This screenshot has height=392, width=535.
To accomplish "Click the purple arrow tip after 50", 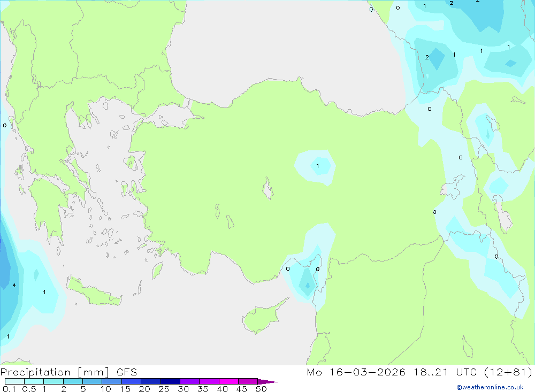I will pos(267,382).
